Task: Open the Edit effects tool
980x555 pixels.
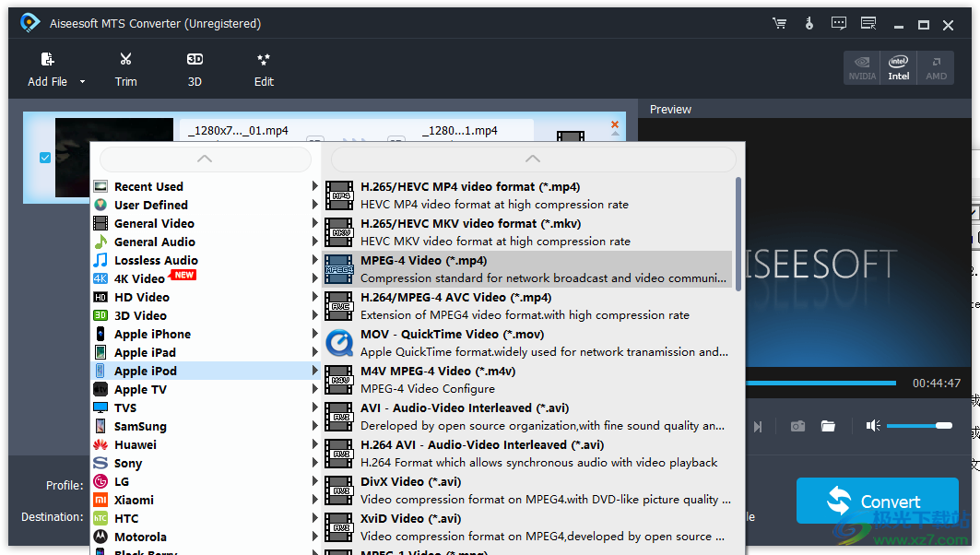Action: [x=264, y=69]
